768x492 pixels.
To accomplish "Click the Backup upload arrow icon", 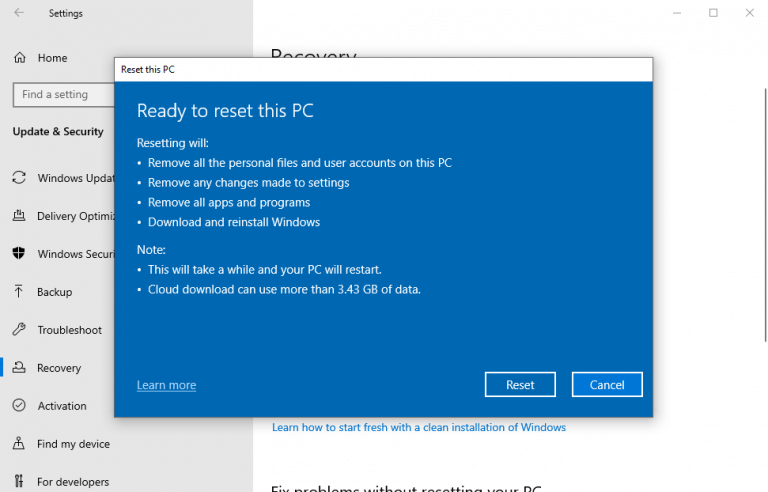I will click(x=19, y=292).
